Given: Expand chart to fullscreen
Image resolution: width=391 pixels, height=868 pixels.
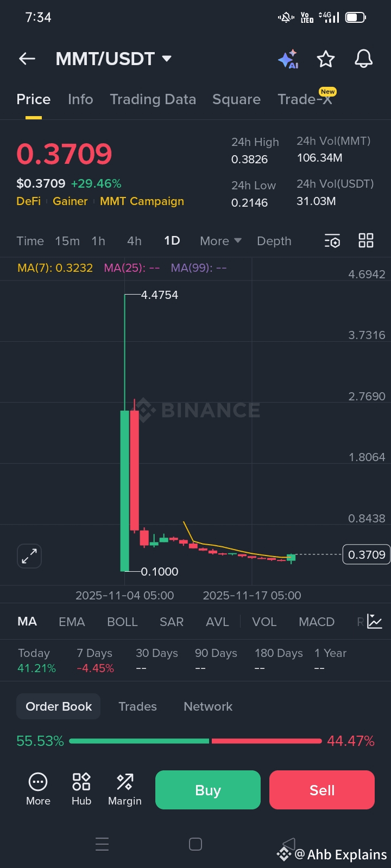Looking at the screenshot, I should tap(29, 556).
